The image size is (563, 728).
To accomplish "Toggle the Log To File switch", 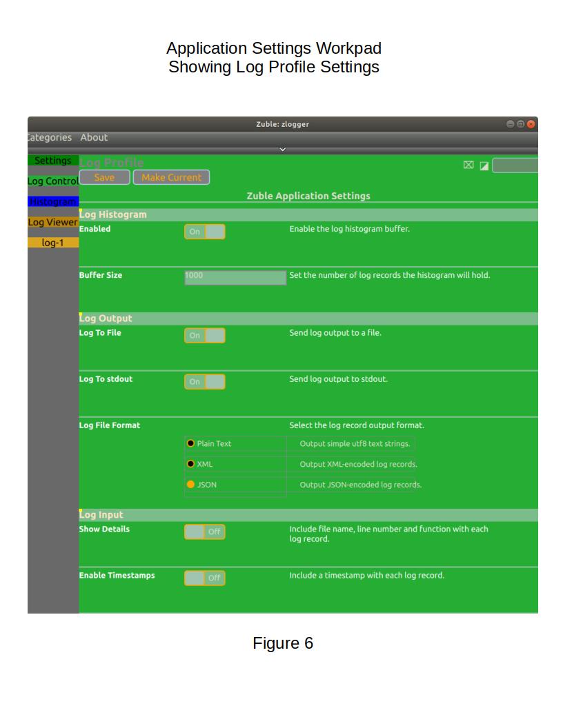I will tap(205, 335).
